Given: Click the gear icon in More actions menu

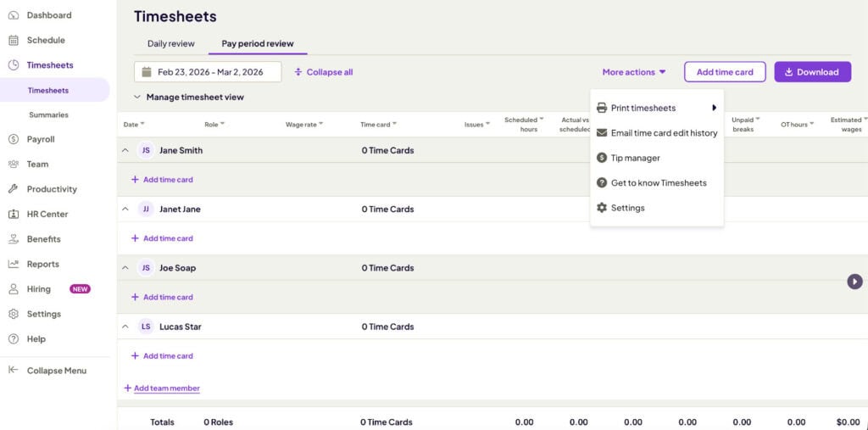Looking at the screenshot, I should tap(602, 208).
